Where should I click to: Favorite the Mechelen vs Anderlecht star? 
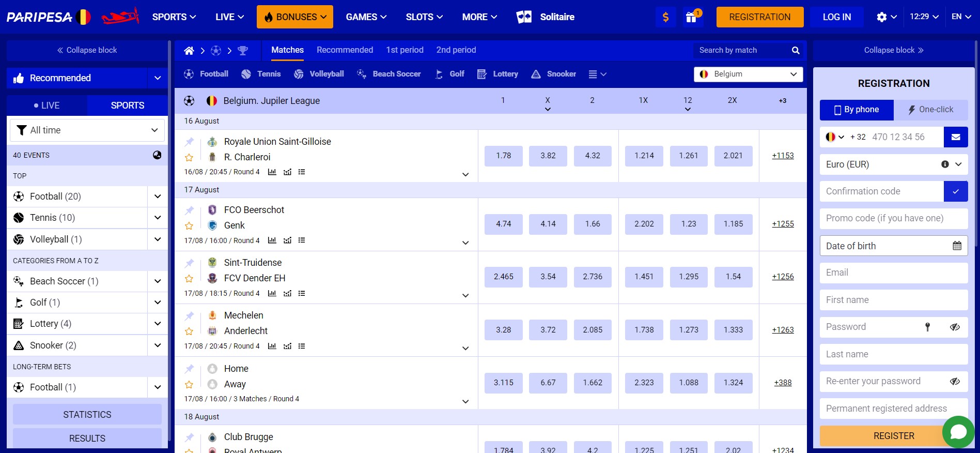pos(189,331)
